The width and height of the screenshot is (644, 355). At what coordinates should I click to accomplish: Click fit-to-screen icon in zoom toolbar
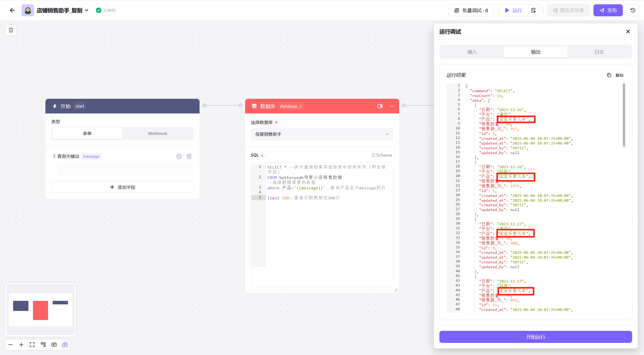pyautogui.click(x=32, y=345)
